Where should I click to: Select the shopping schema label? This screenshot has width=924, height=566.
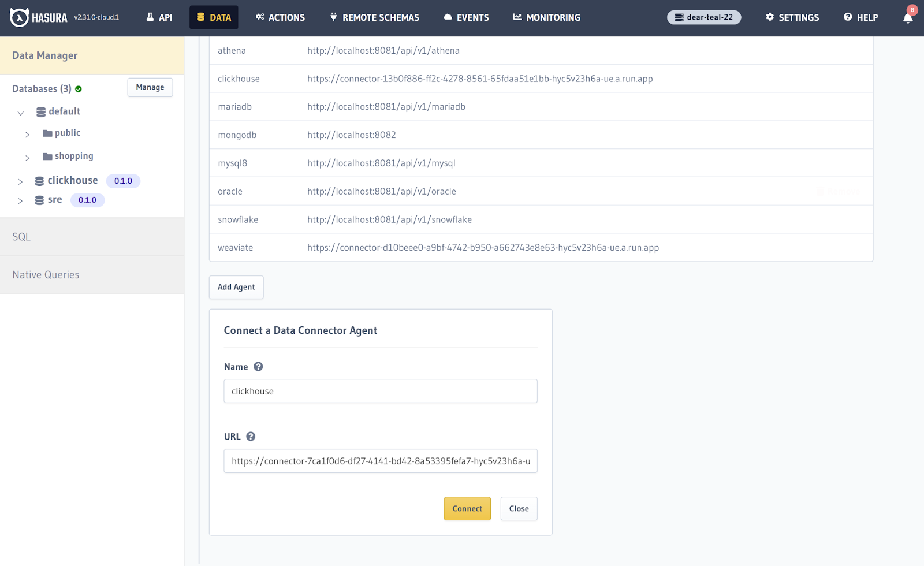tap(74, 156)
